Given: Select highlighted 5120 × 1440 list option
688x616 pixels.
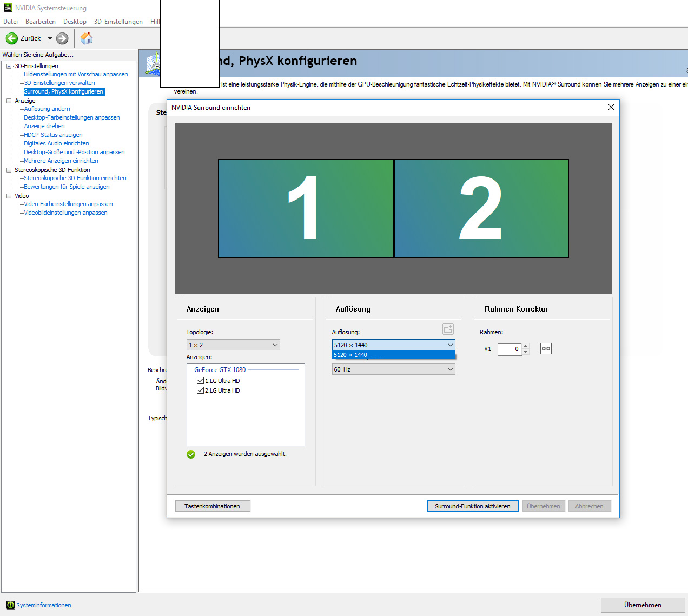Looking at the screenshot, I should tap(393, 355).
